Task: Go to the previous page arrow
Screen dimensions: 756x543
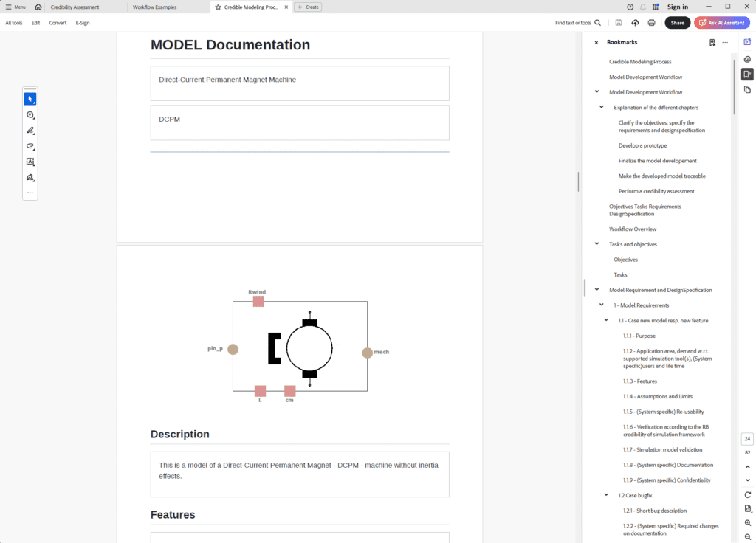Action: click(x=747, y=466)
